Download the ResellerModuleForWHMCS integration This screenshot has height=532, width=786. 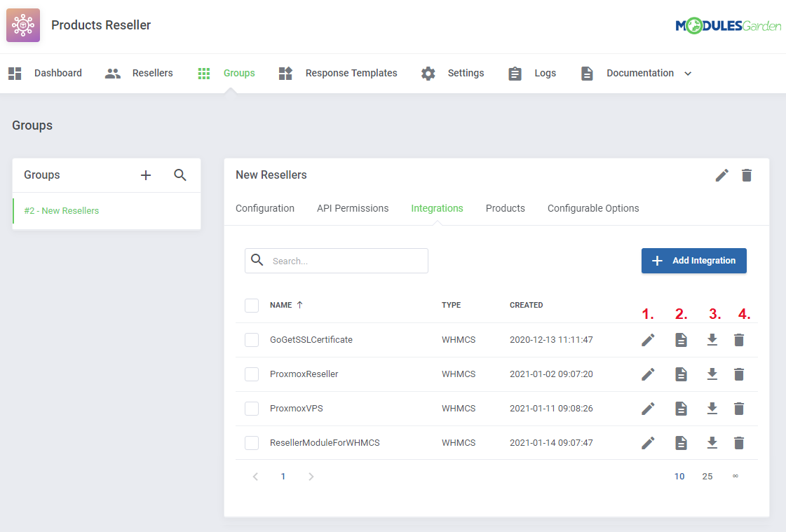tap(712, 443)
